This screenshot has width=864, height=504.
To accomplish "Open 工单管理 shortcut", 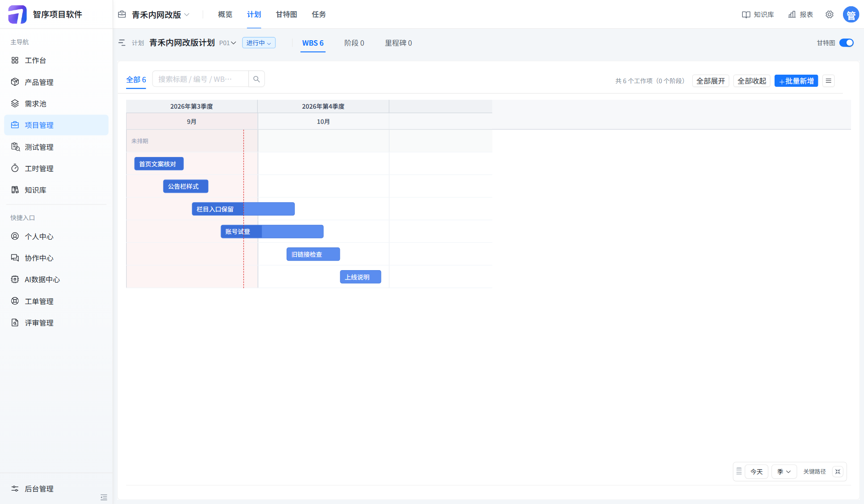I will pos(56,301).
